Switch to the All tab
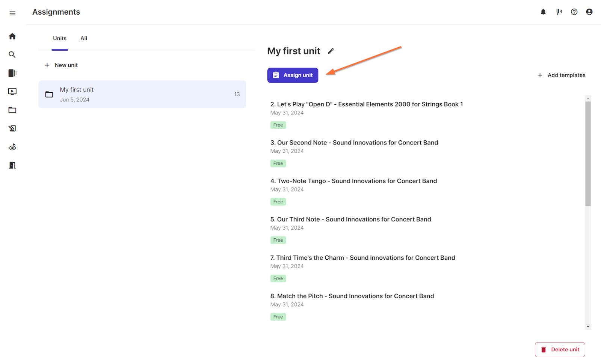The width and height of the screenshot is (601, 364). click(84, 38)
